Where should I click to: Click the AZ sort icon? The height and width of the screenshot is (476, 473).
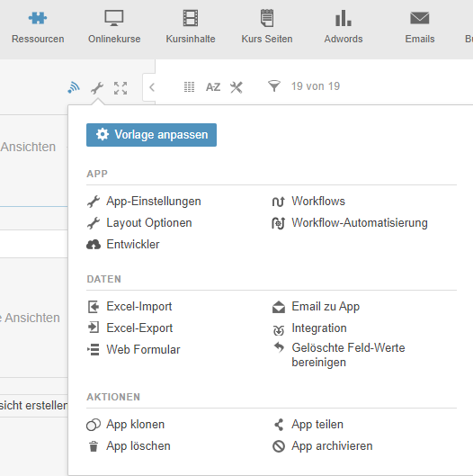coord(213,87)
